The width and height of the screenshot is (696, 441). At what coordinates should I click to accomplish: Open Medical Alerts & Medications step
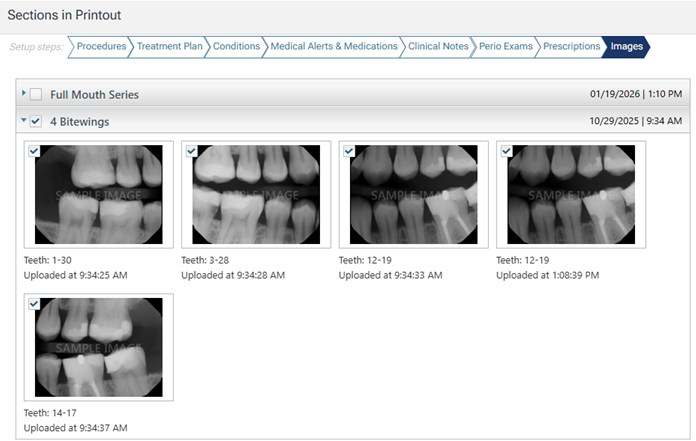(x=334, y=46)
